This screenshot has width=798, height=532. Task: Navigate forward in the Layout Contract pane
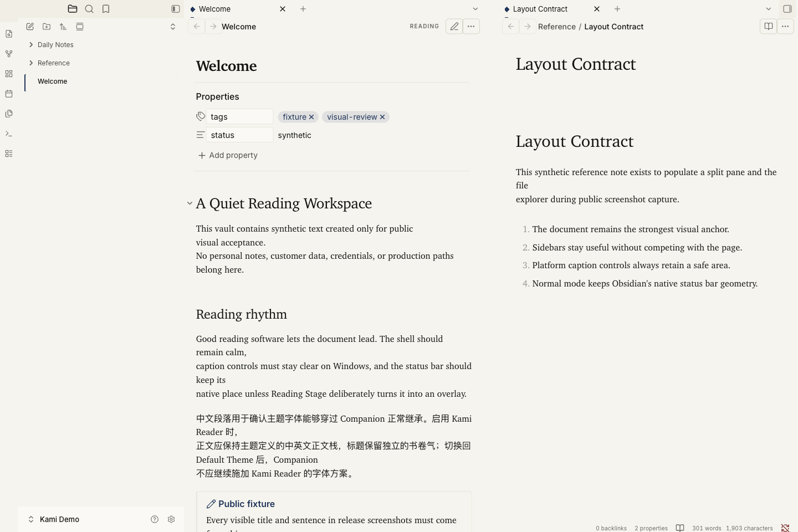click(x=528, y=27)
